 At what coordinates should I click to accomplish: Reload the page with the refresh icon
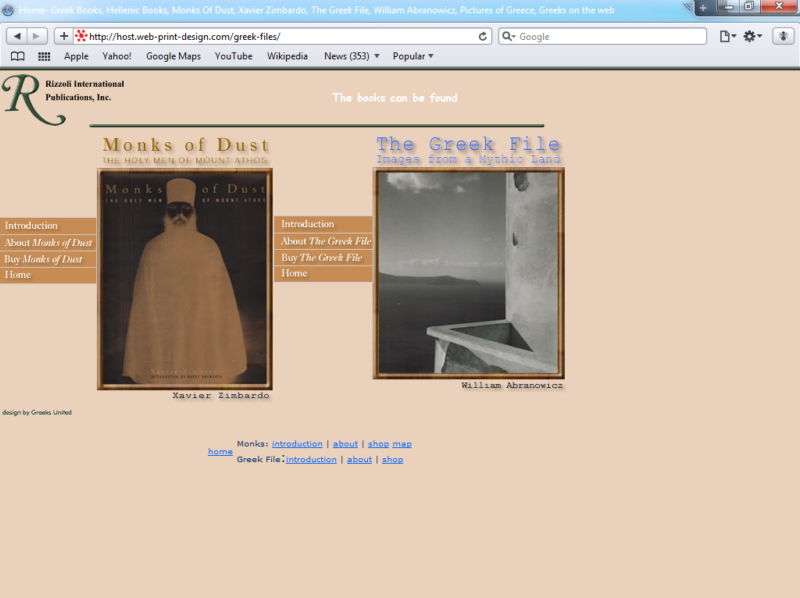pos(482,36)
